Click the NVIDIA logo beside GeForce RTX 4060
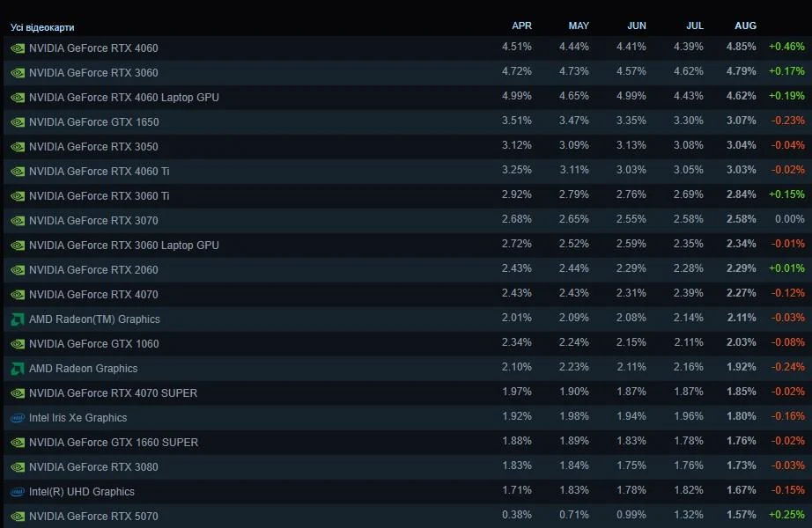 coord(18,48)
